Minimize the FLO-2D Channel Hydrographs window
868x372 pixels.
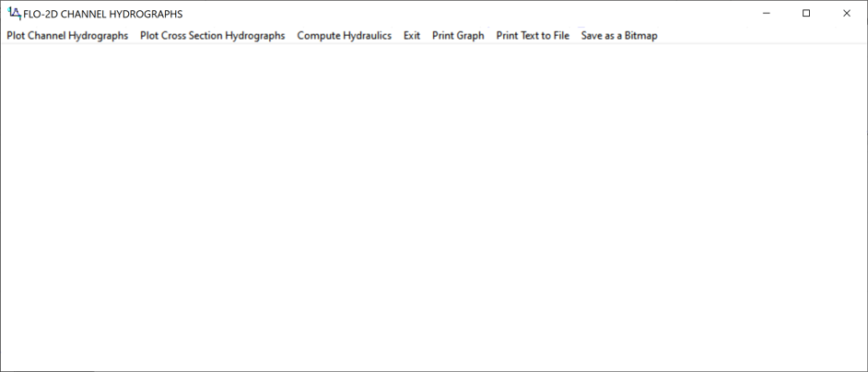766,14
